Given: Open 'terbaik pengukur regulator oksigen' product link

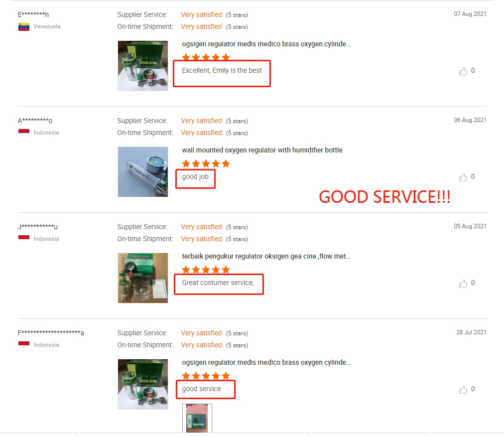Looking at the screenshot, I should tap(266, 256).
